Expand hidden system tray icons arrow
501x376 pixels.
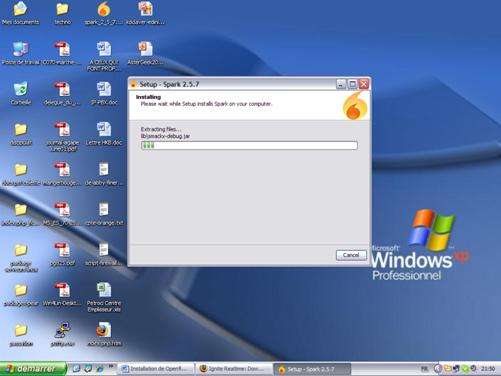437,369
